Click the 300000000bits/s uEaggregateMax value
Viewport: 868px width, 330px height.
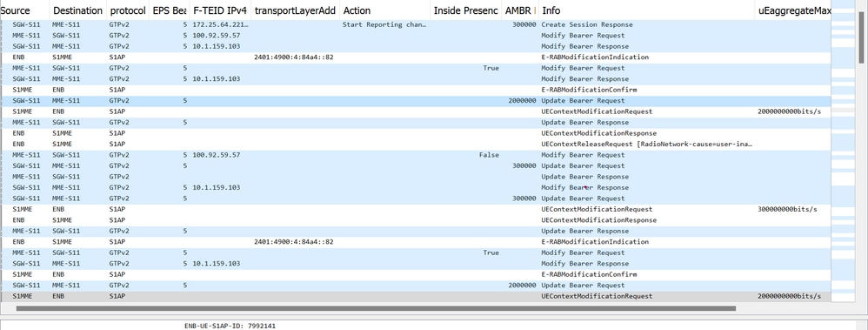787,209
